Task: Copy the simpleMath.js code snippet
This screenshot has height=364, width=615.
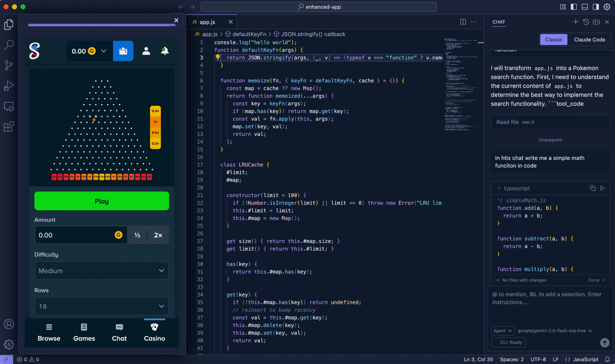Action: (x=593, y=188)
